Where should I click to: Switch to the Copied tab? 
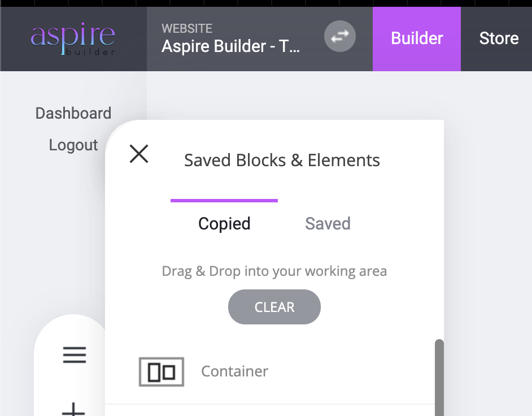tap(224, 223)
